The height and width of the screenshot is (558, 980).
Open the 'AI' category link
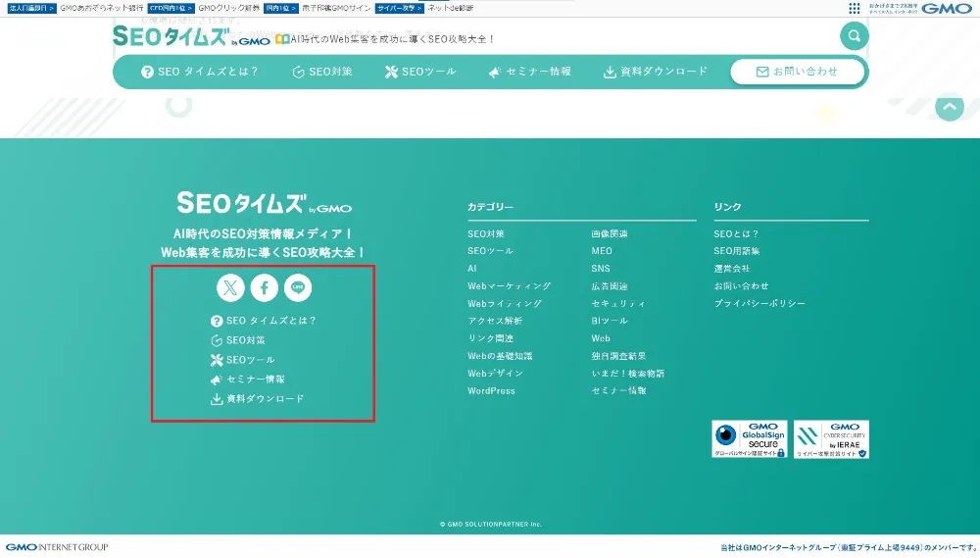coord(472,269)
